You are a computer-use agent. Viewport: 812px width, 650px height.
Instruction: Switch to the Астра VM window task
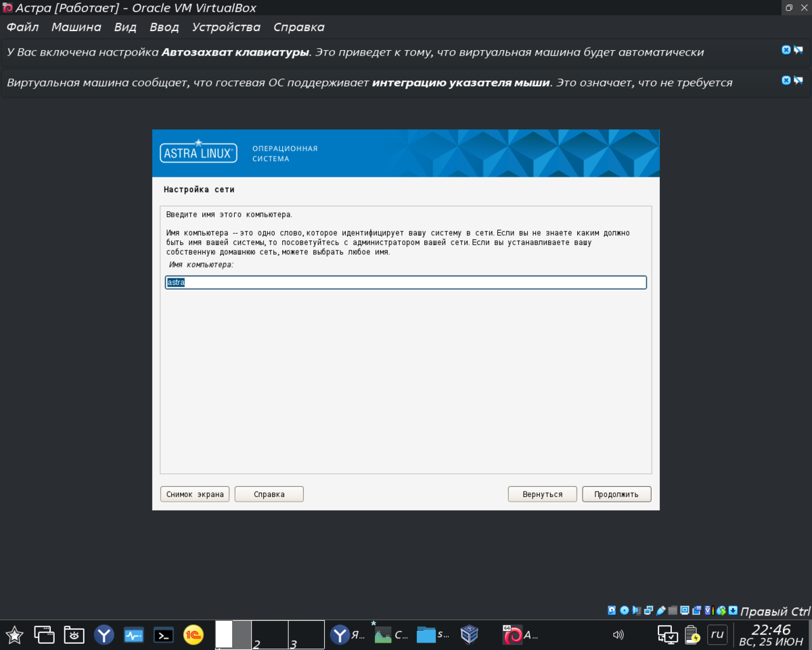pos(521,634)
